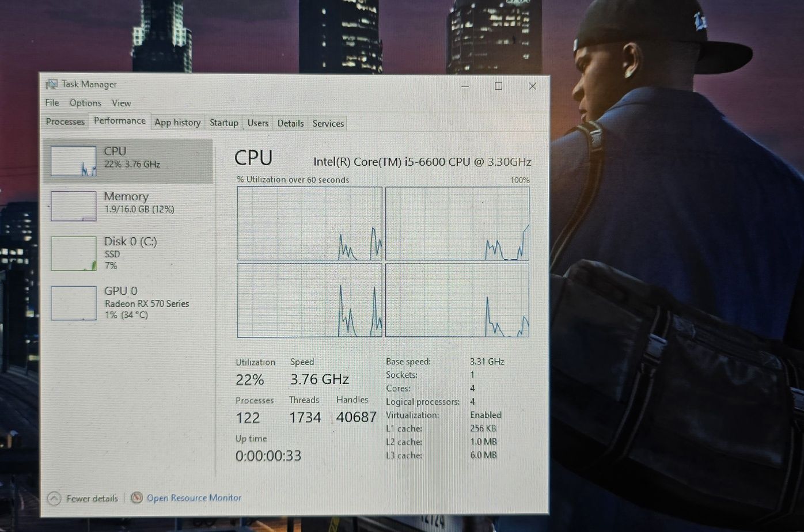Click the 122 processes count
The image size is (804, 532).
pos(248,418)
